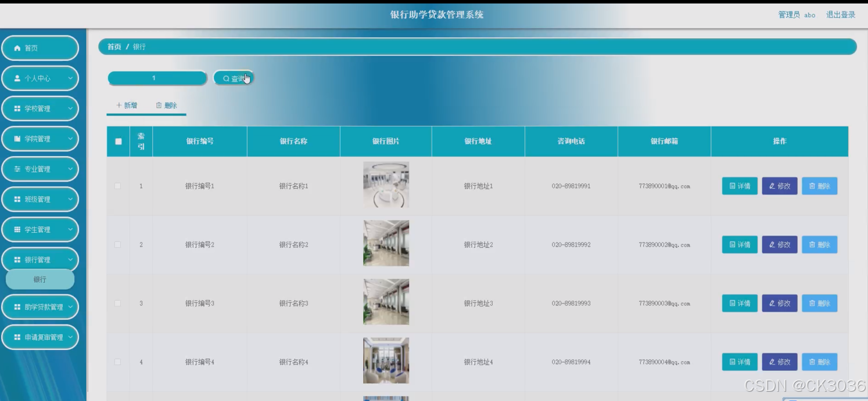The height and width of the screenshot is (401, 868).
Task: Open the 首页 home sidebar item
Action: [40, 48]
